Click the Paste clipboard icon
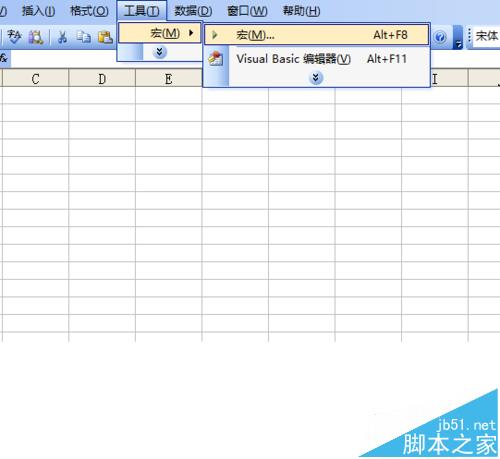Image resolution: width=500 pixels, height=459 pixels. pyautogui.click(x=105, y=37)
